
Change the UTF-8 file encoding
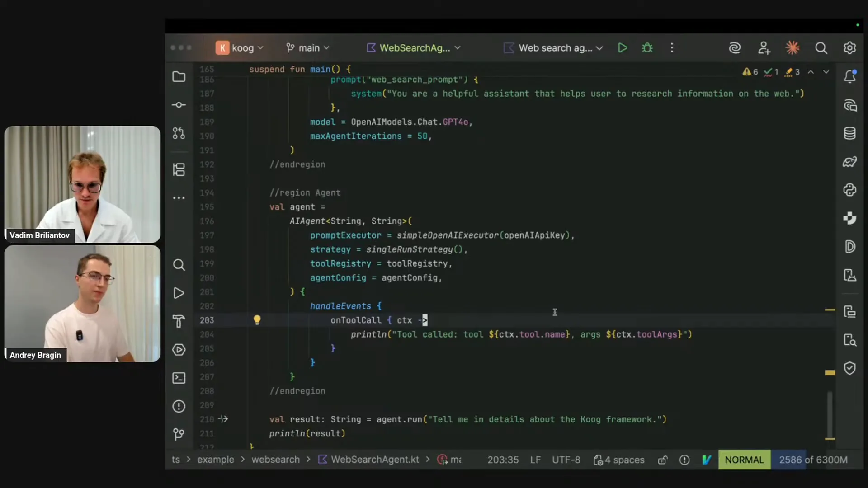click(x=566, y=460)
